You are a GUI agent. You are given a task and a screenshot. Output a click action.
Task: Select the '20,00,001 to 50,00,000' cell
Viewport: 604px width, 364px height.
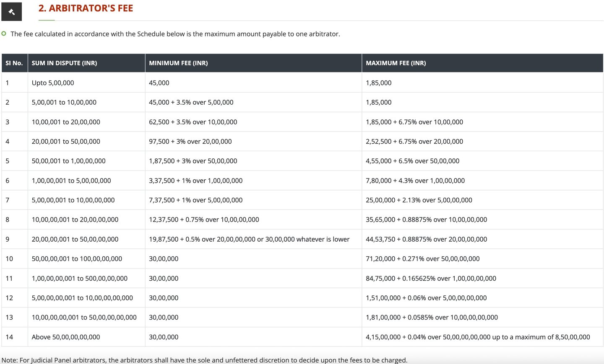(x=86, y=141)
